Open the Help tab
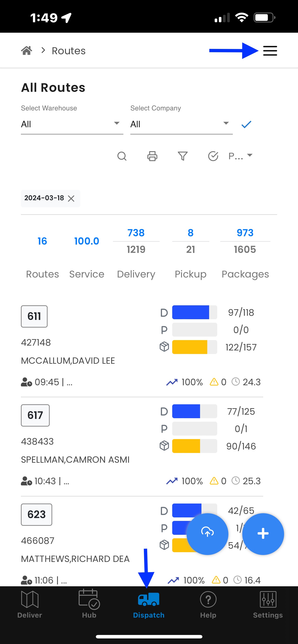This screenshot has width=298, height=644. 208,605
